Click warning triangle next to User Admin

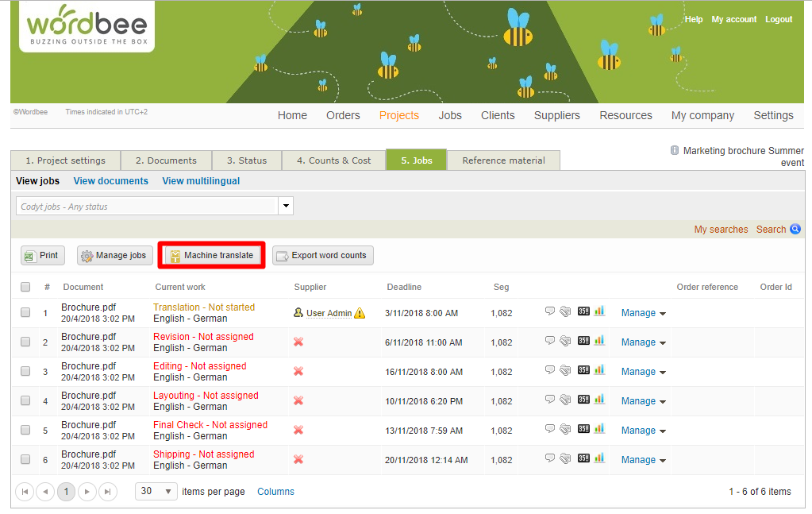coord(360,313)
